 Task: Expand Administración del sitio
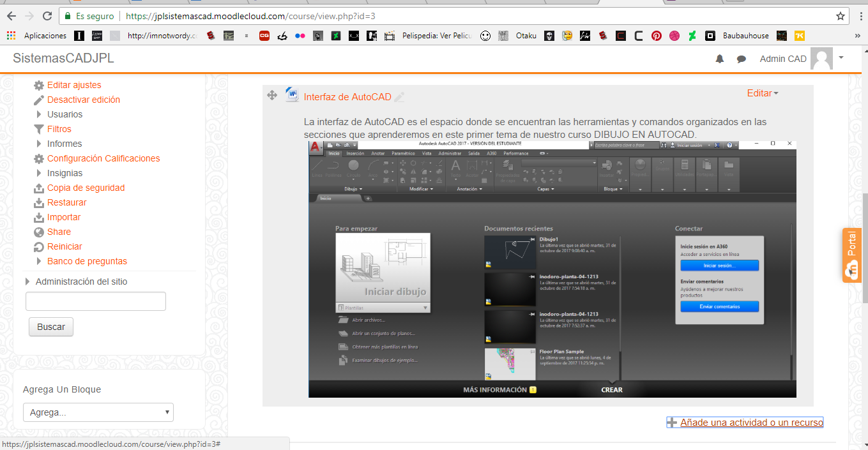coord(27,281)
